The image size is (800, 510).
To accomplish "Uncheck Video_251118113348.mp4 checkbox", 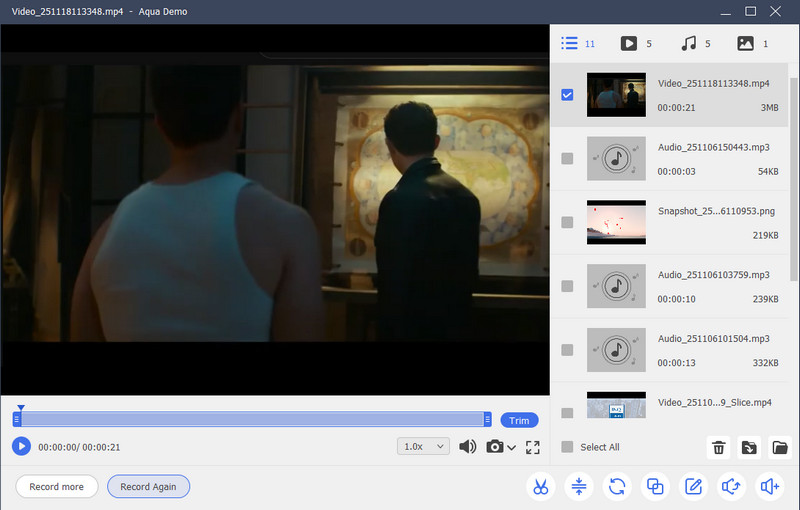I will [x=567, y=95].
